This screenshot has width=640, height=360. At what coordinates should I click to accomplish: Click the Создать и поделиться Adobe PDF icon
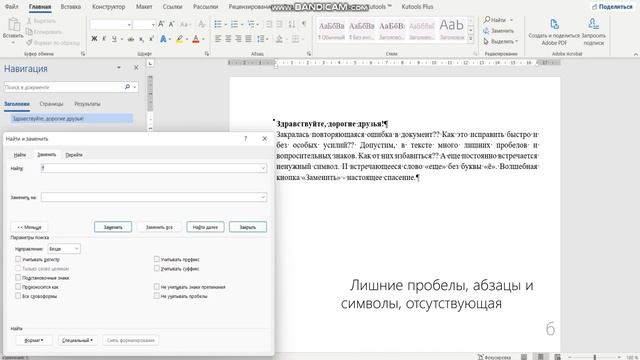[554, 24]
